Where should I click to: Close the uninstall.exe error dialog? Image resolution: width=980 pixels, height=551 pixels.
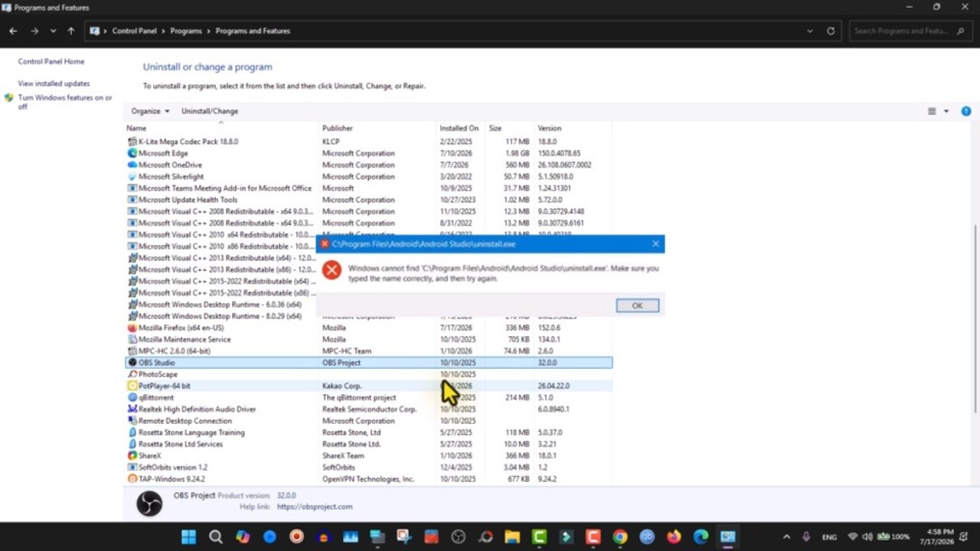[x=655, y=244]
